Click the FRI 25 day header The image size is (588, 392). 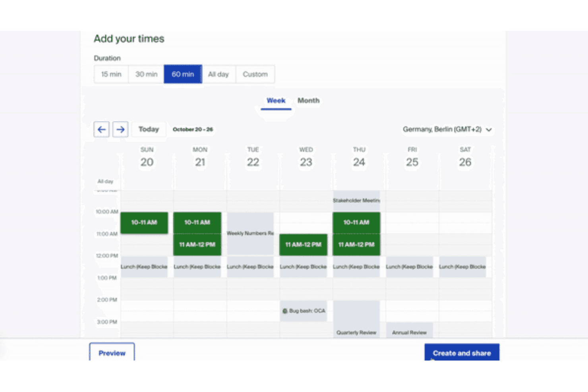412,157
